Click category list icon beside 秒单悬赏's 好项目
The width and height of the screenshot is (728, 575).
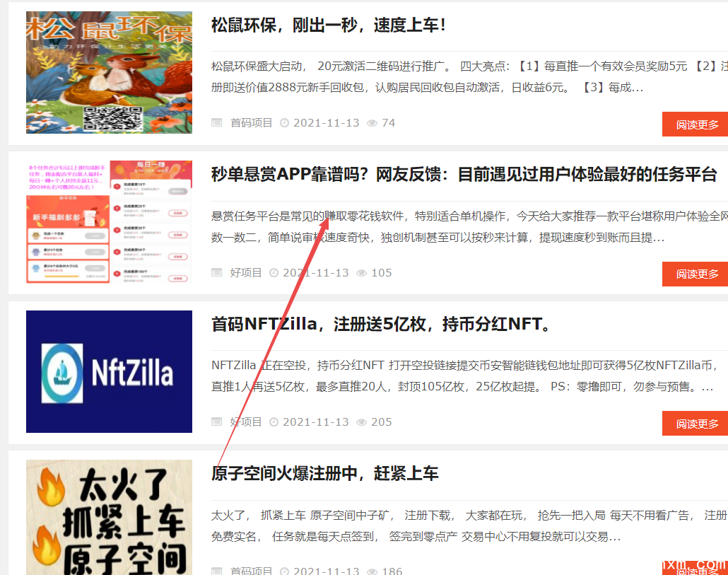tap(217, 272)
